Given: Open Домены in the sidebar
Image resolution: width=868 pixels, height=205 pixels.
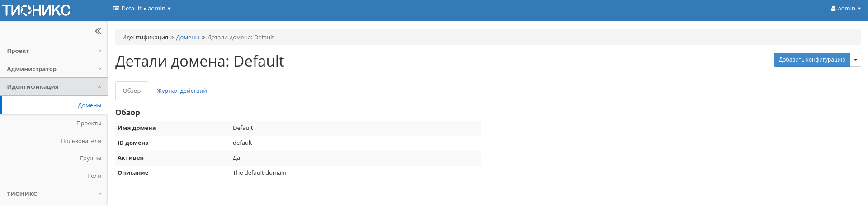Looking at the screenshot, I should (x=90, y=105).
